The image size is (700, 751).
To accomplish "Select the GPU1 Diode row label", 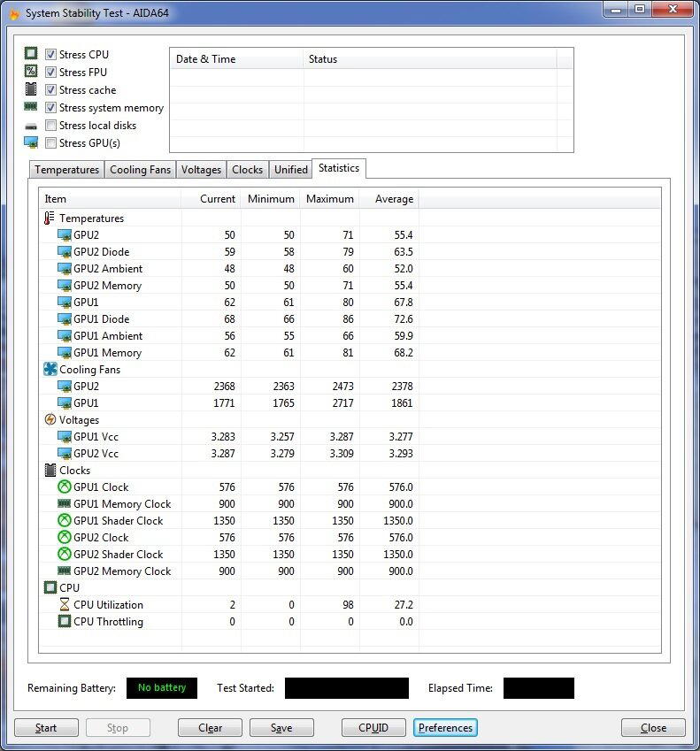I will coord(101,319).
